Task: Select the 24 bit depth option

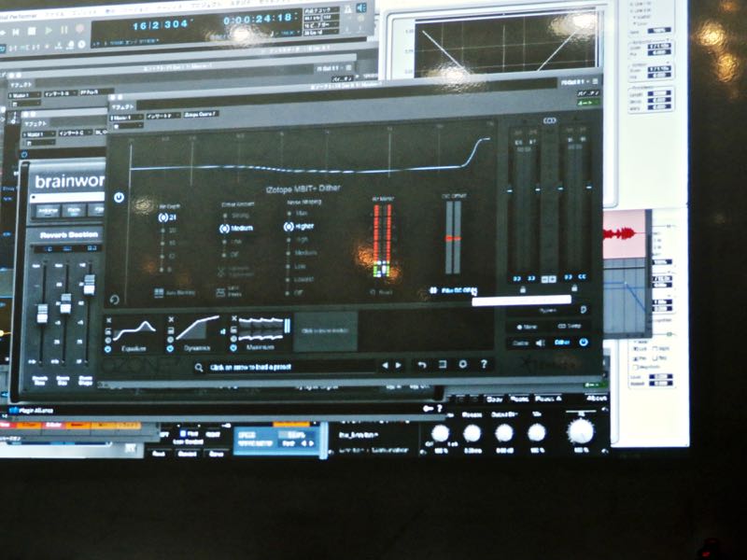Action: point(168,217)
